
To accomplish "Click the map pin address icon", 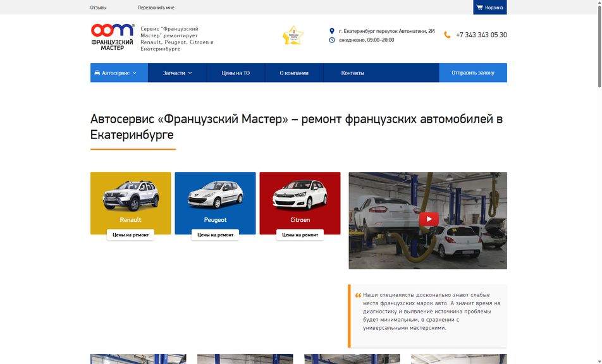I will (x=332, y=31).
